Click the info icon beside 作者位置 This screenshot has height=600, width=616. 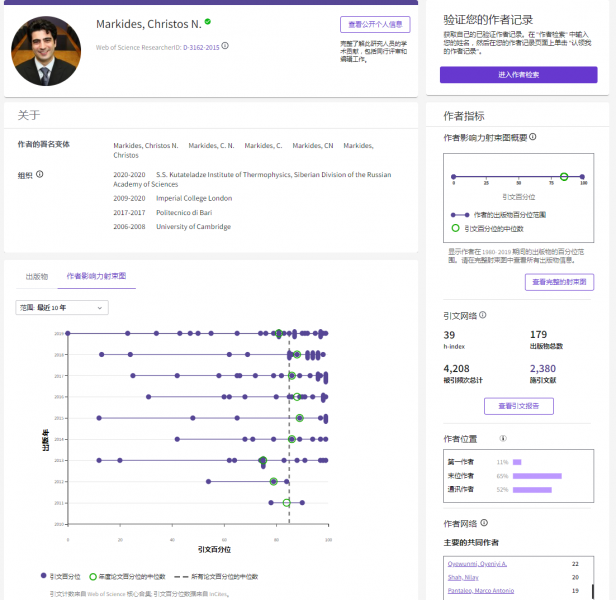point(503,437)
